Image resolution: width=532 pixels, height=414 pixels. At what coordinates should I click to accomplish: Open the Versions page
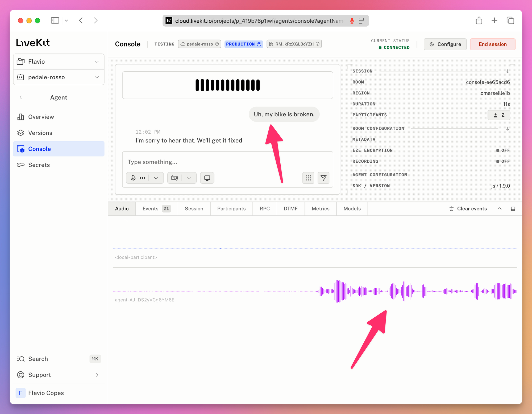(59, 133)
